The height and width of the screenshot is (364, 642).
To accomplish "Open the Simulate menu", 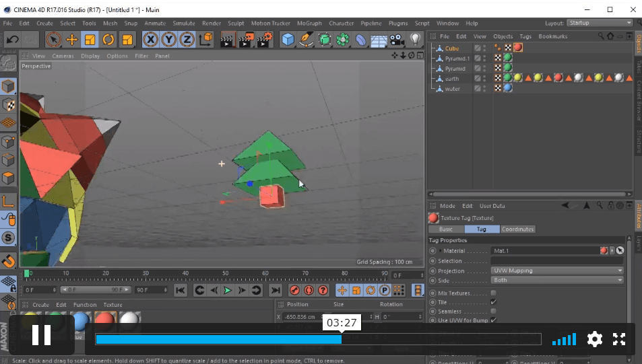I will [x=184, y=24].
